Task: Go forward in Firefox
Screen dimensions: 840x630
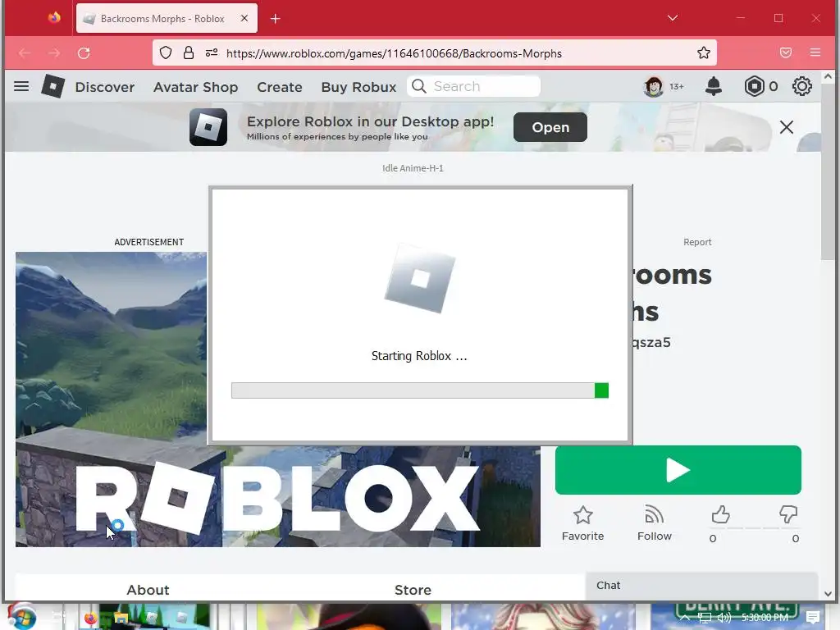Action: (54, 53)
